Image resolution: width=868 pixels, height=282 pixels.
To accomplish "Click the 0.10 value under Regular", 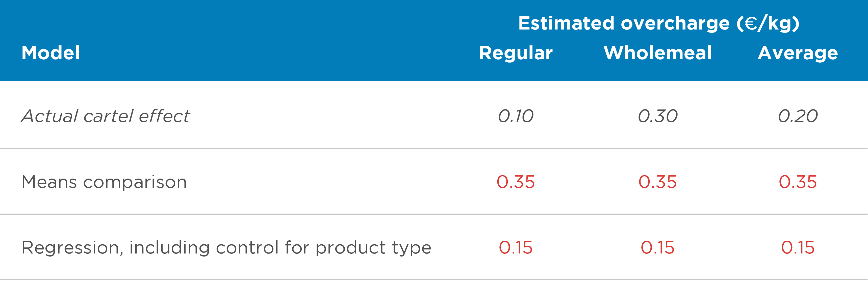I will (x=516, y=116).
